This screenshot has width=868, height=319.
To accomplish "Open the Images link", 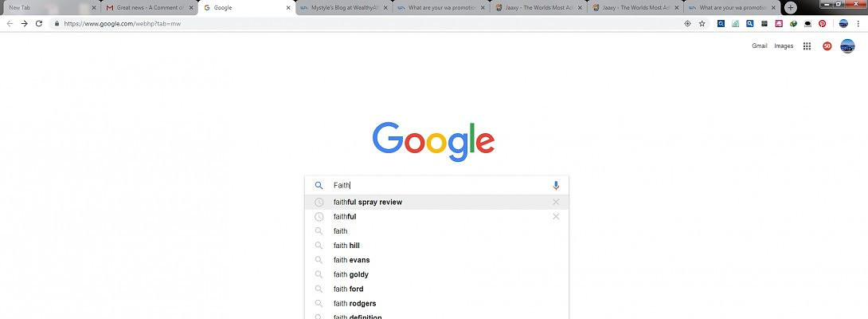I will click(x=784, y=46).
